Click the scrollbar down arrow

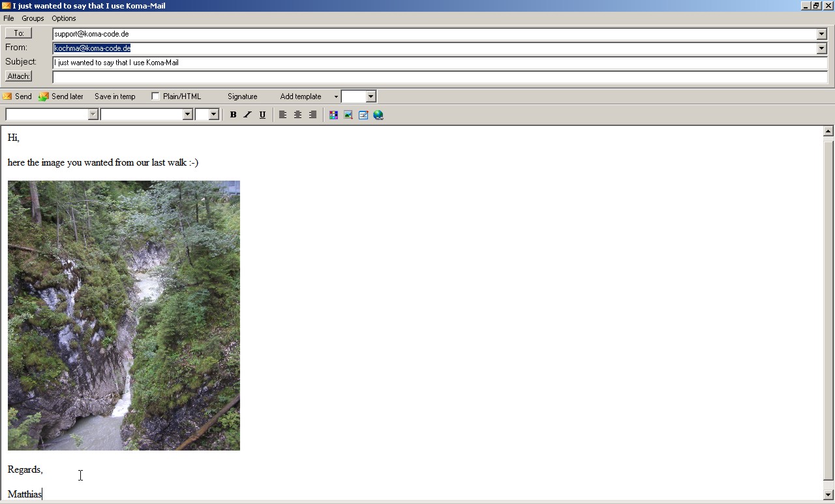click(828, 495)
